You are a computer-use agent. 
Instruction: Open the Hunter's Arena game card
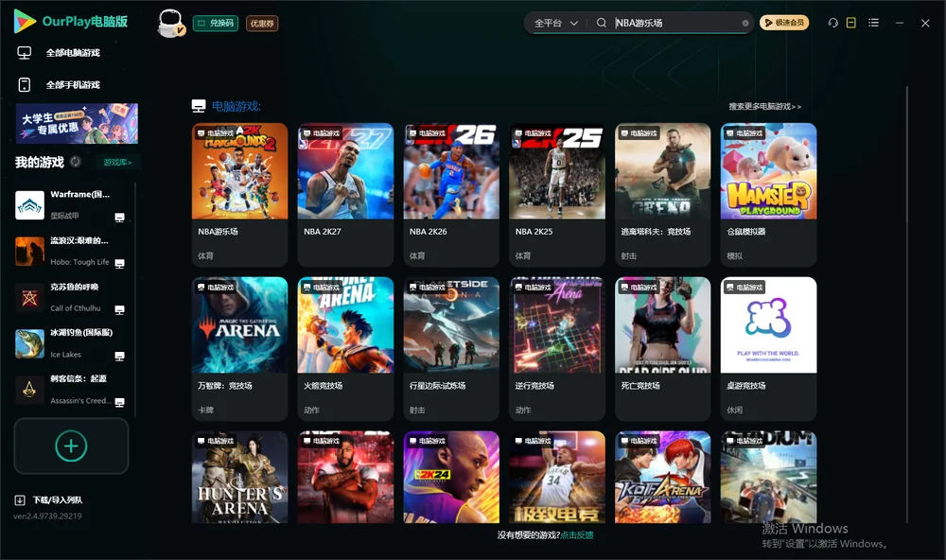(239, 477)
